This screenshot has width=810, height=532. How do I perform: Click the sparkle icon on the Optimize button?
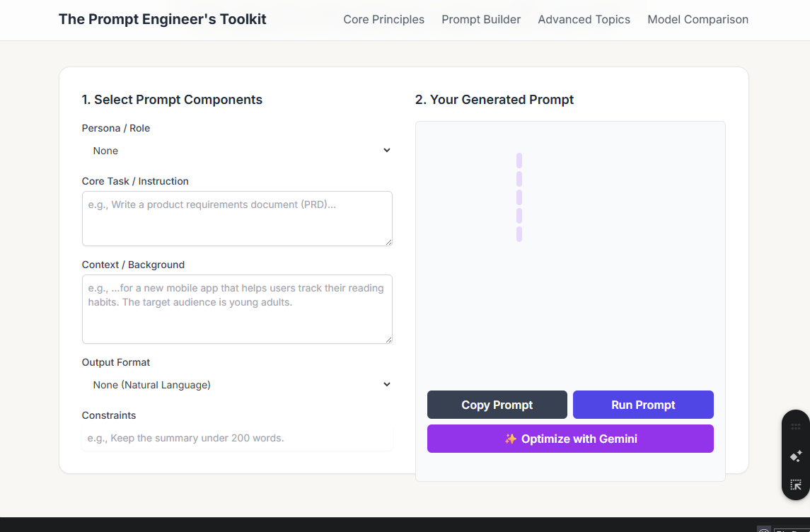(511, 439)
